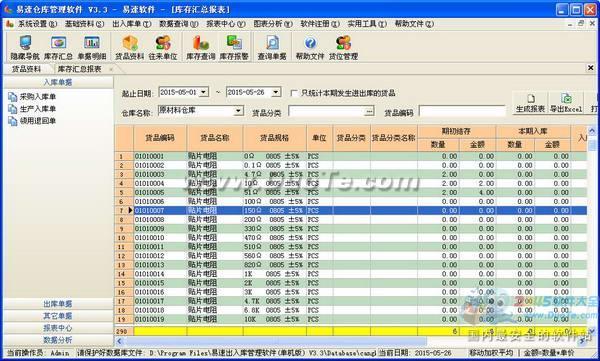The height and width of the screenshot is (361, 600).
Task: Open 帮助文件 toolbar icon
Action: pos(310,47)
